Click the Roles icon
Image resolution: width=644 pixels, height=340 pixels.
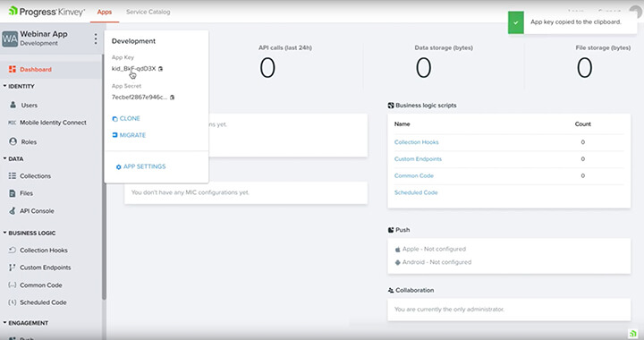[13, 141]
